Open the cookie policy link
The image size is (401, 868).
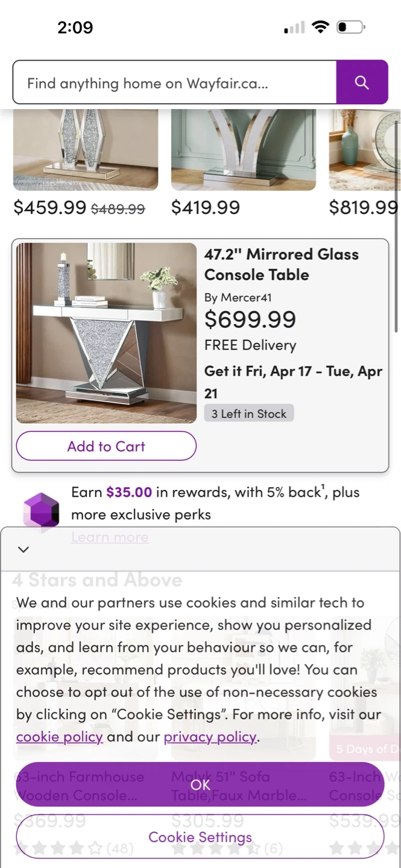(x=59, y=737)
